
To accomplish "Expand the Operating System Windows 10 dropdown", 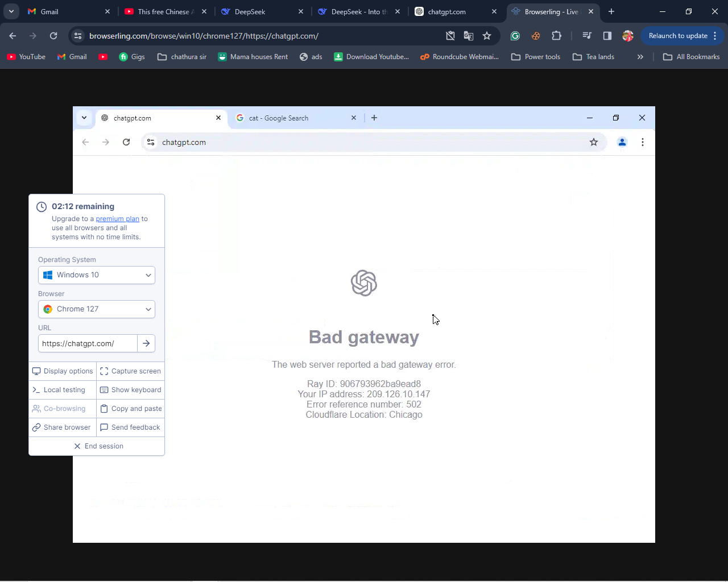I will click(x=97, y=275).
